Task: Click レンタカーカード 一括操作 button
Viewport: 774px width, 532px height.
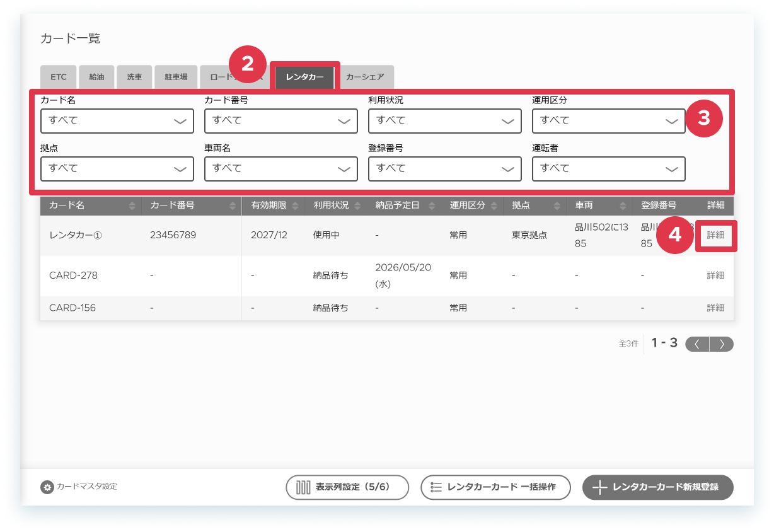Action: coord(495,487)
